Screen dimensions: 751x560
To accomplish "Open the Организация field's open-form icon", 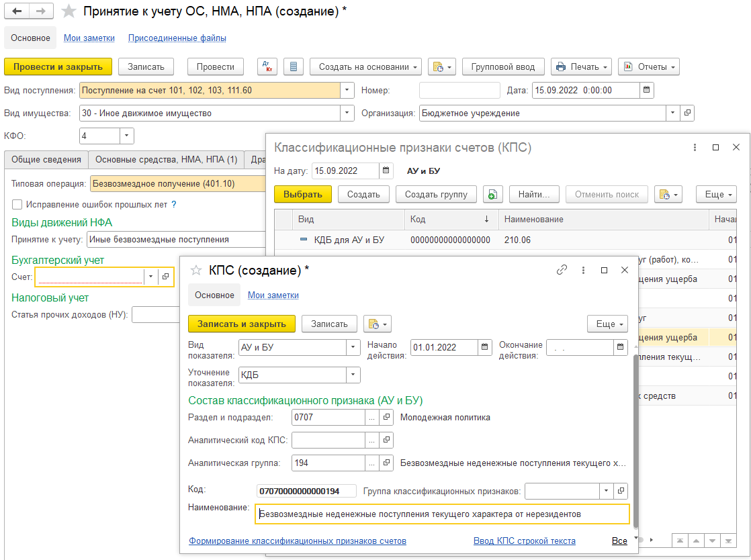I will click(687, 113).
